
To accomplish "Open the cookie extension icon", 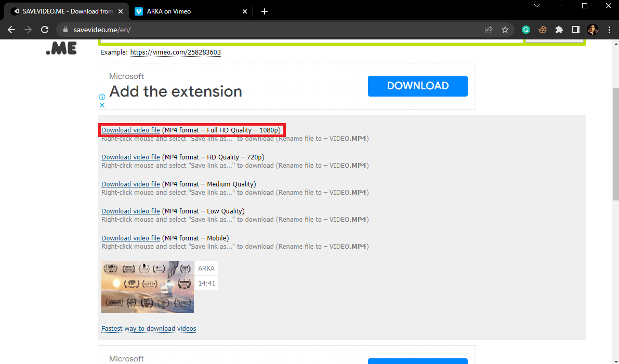I will click(543, 30).
